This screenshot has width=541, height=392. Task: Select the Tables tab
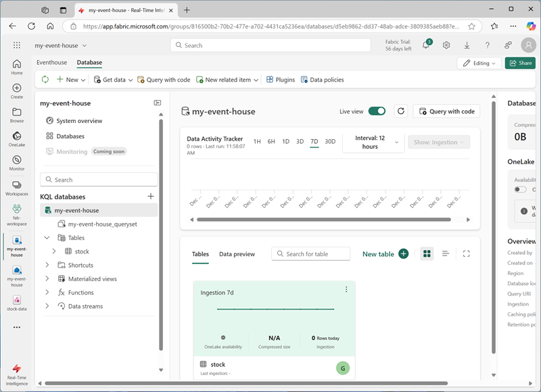click(200, 254)
